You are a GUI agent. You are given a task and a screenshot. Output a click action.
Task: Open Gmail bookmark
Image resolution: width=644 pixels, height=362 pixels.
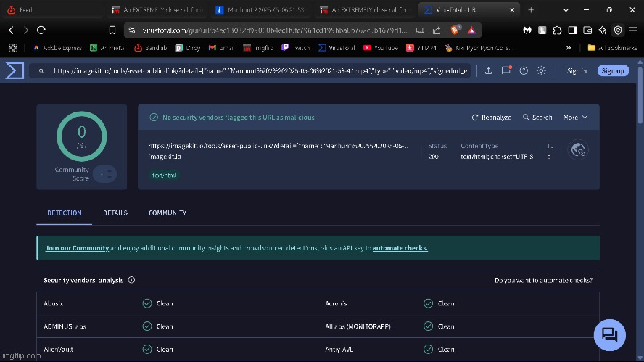[221, 48]
